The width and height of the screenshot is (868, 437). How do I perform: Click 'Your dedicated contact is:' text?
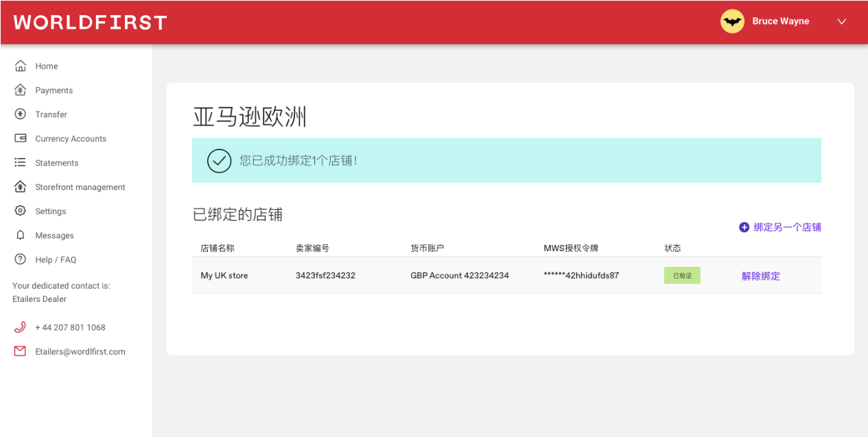[x=61, y=285]
